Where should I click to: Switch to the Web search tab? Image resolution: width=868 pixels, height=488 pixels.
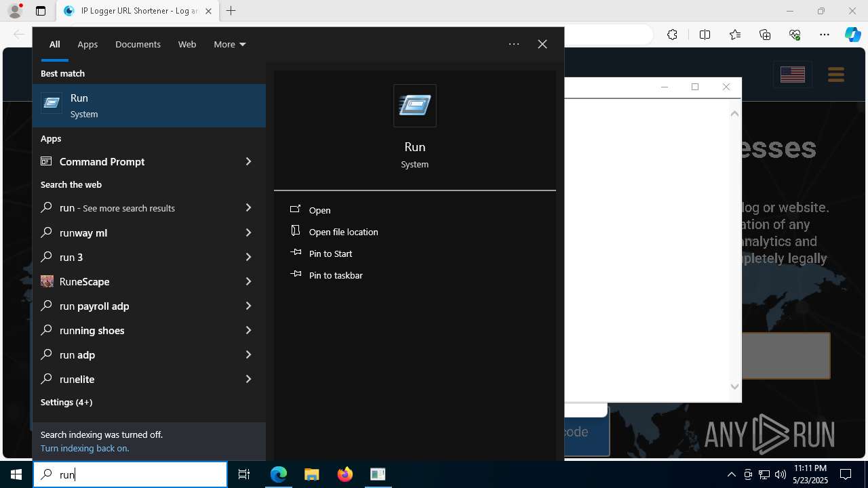(187, 44)
